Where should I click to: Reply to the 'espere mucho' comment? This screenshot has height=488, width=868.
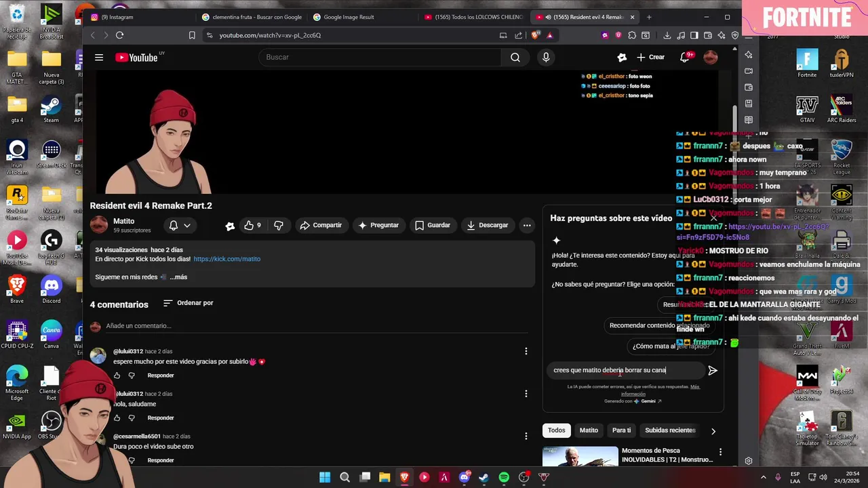161,375
